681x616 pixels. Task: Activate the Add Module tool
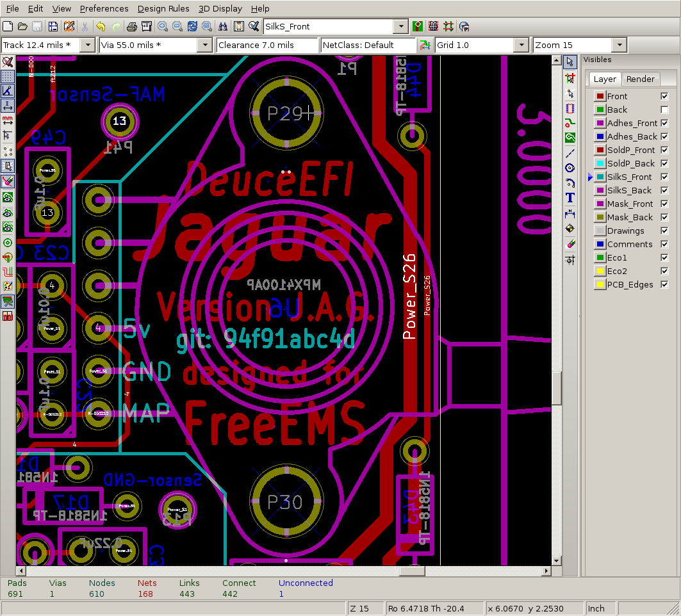pyautogui.click(x=570, y=108)
